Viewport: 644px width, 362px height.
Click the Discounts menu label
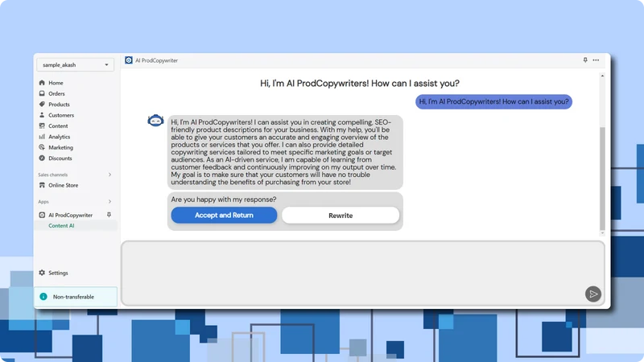(x=60, y=158)
